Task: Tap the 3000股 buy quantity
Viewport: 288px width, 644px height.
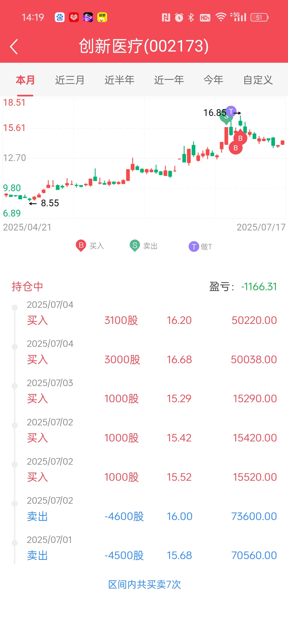Action: point(122,359)
